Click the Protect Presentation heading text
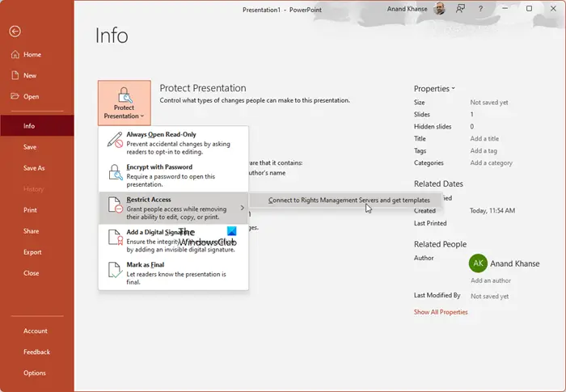Screen dimensions: 566x392 pyautogui.click(x=203, y=88)
